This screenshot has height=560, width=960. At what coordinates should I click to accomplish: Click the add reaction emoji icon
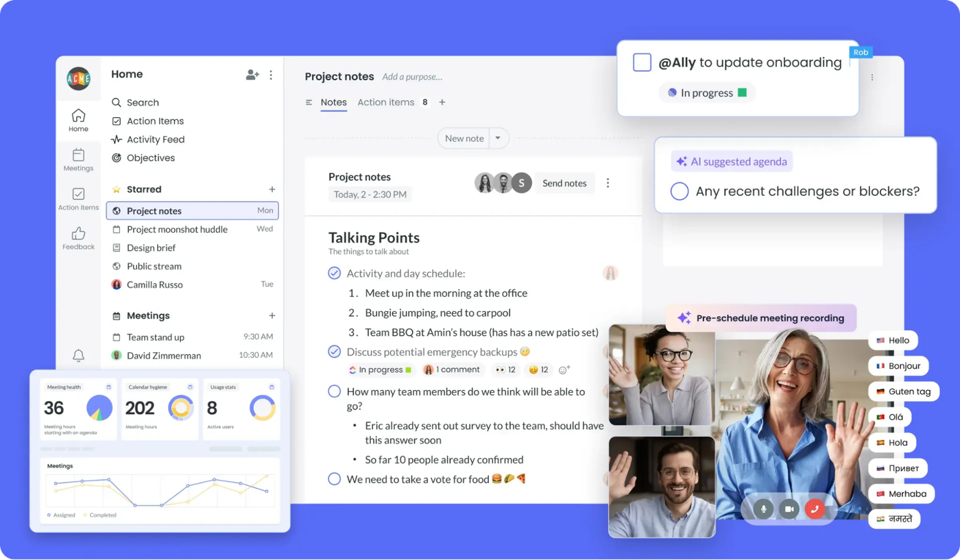(x=564, y=370)
